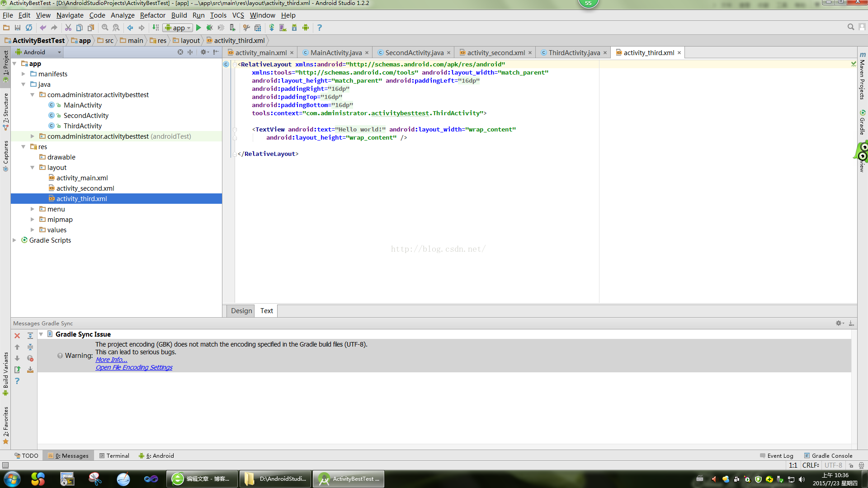Open the Android project view dropdown
This screenshot has height=488, width=868.
(x=38, y=52)
